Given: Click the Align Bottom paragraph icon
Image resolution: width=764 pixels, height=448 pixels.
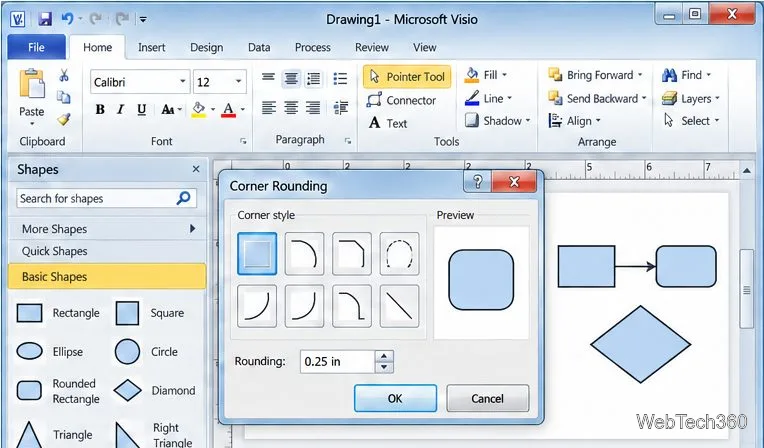Looking at the screenshot, I should 314,78.
